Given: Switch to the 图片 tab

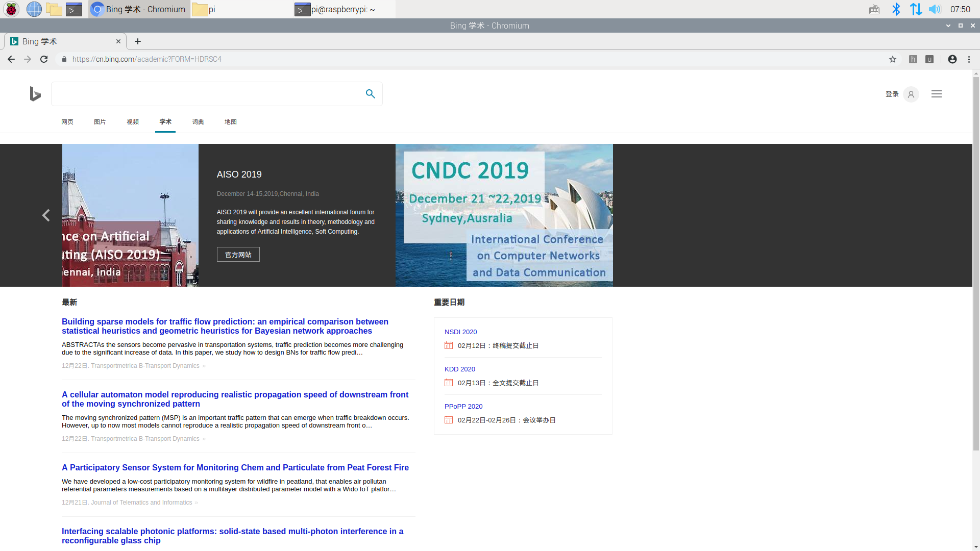Looking at the screenshot, I should tap(100, 122).
